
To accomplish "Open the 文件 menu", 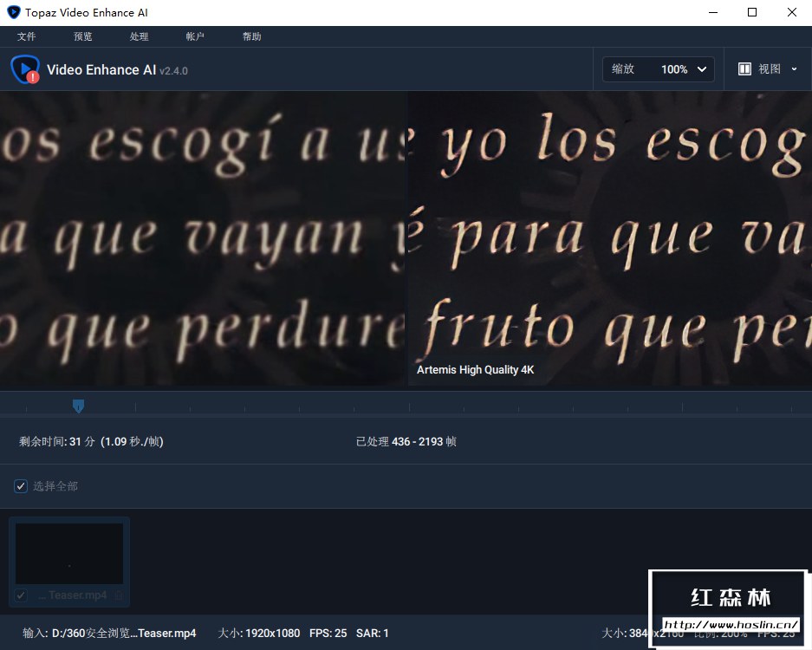I will (x=26, y=36).
